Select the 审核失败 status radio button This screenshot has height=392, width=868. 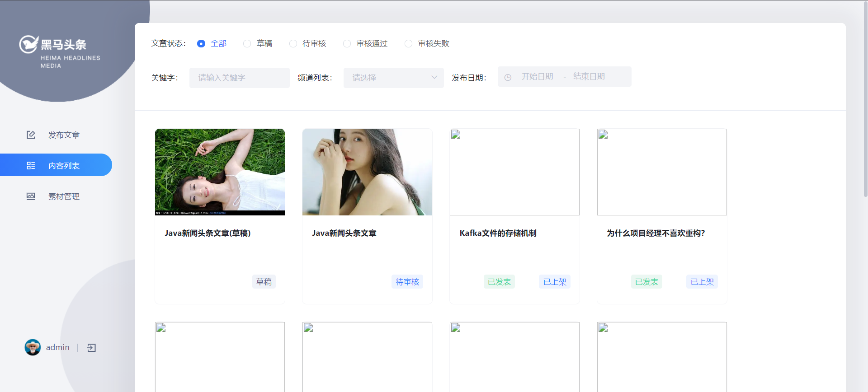(x=408, y=43)
